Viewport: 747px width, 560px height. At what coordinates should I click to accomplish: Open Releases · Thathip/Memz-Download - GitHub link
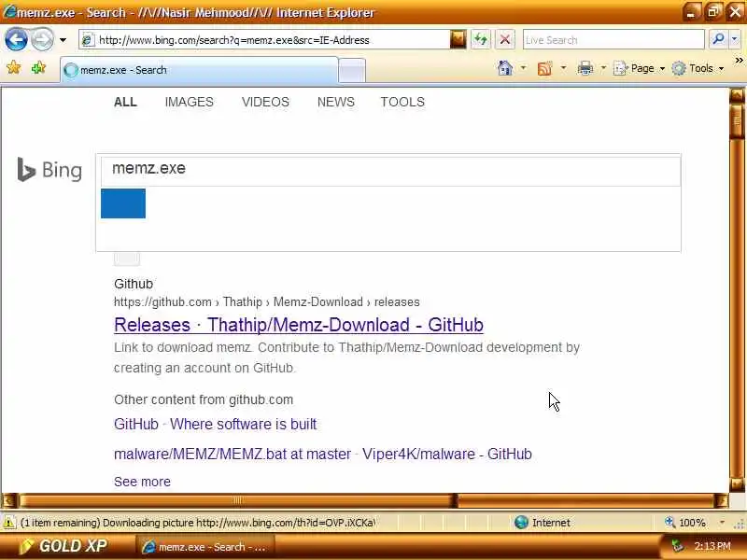[299, 325]
